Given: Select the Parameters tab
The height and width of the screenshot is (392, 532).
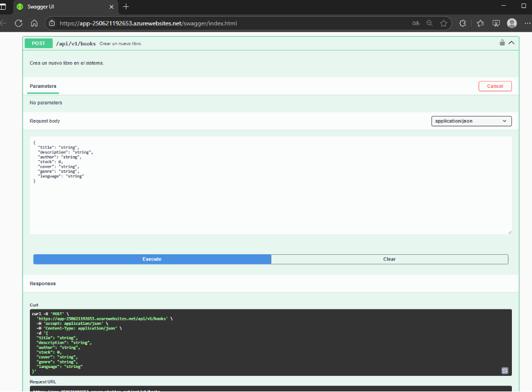Looking at the screenshot, I should tap(43, 86).
